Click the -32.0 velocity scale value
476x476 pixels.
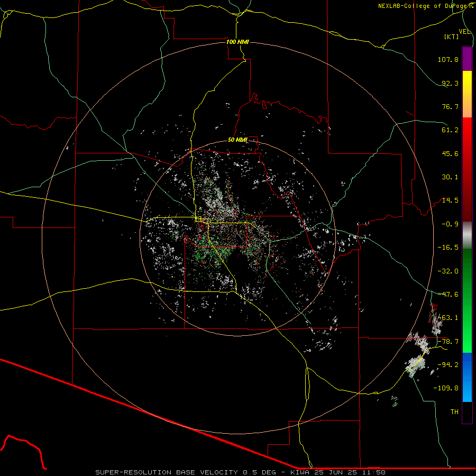pos(448,271)
